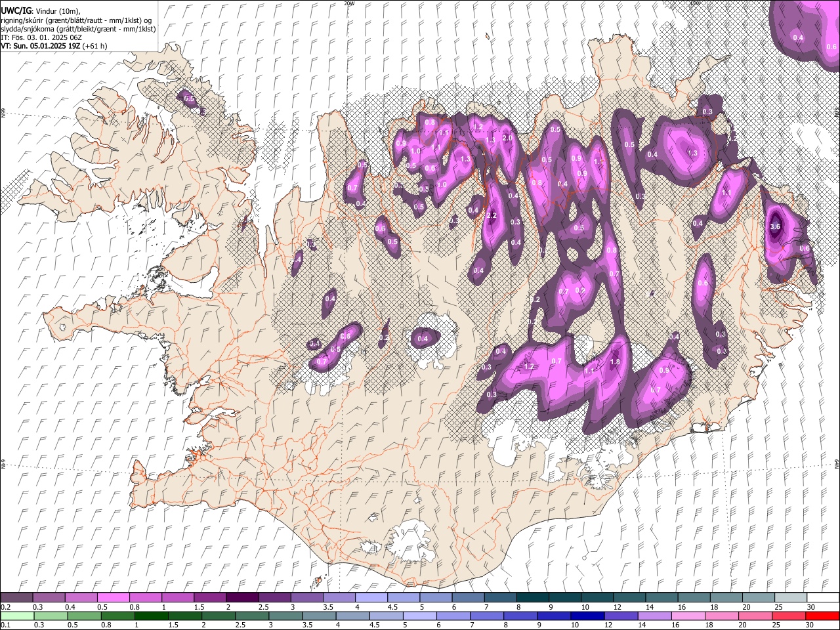Select the bright red swatch after 30

pos(822,616)
